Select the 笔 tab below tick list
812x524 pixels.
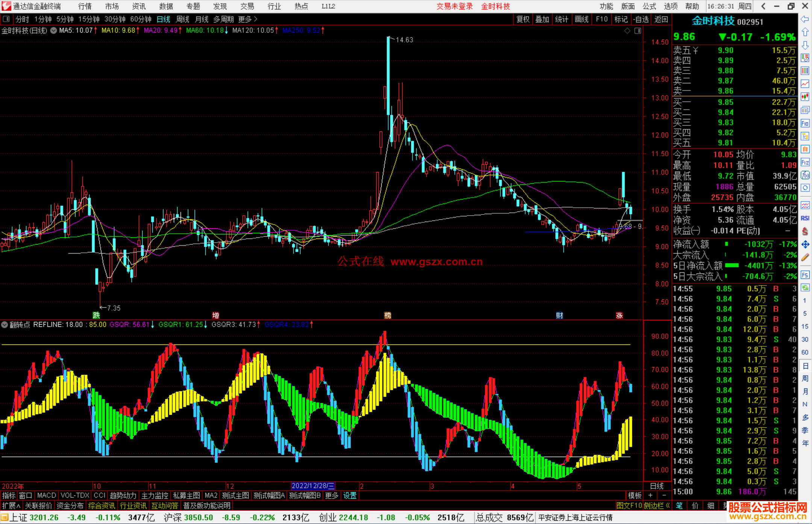click(679, 506)
